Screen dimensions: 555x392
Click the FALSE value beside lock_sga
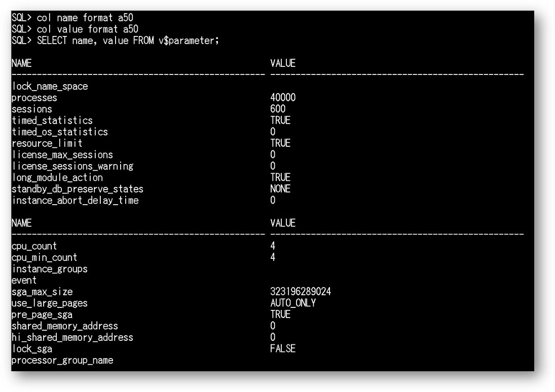tap(283, 348)
